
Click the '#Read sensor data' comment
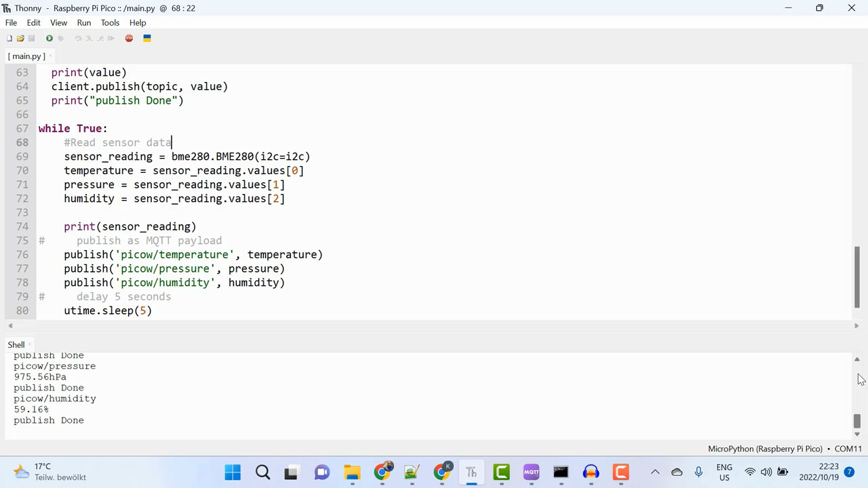coord(117,142)
